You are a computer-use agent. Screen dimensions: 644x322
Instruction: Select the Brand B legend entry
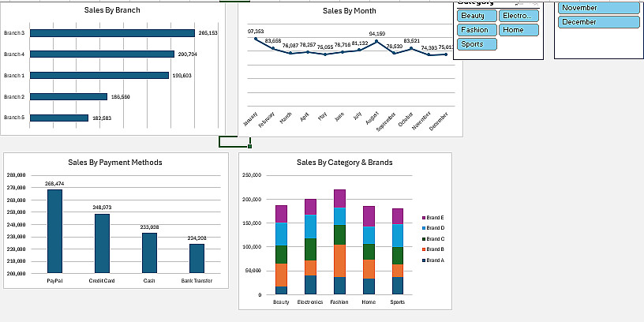tap(433, 249)
